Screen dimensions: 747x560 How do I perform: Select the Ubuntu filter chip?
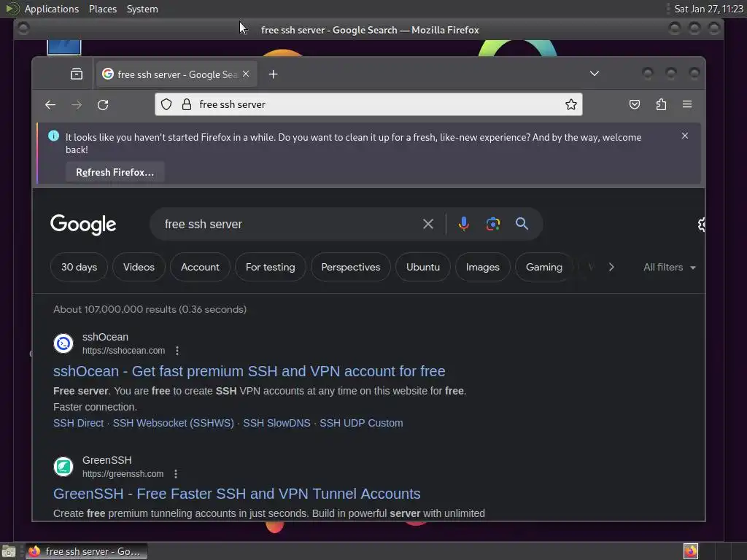coord(422,267)
